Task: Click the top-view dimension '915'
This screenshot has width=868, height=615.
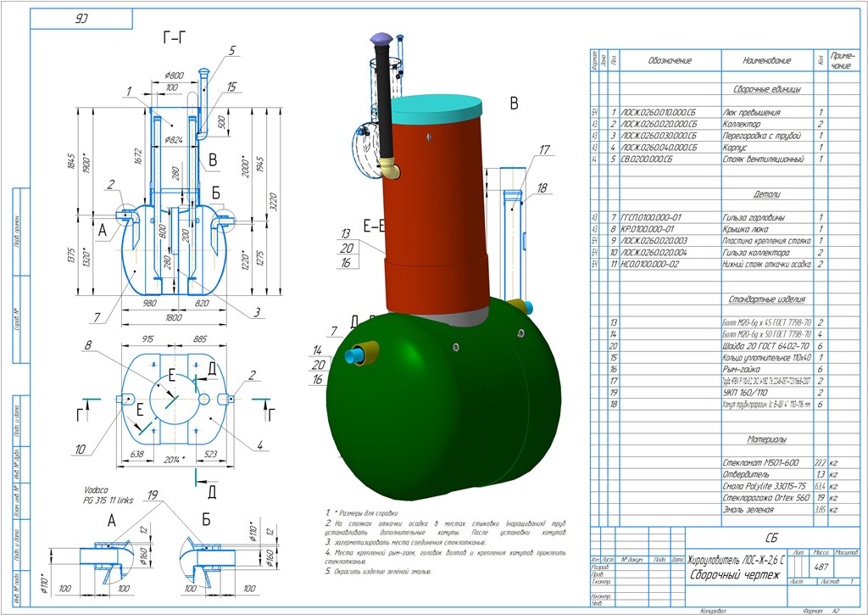Action: click(147, 339)
